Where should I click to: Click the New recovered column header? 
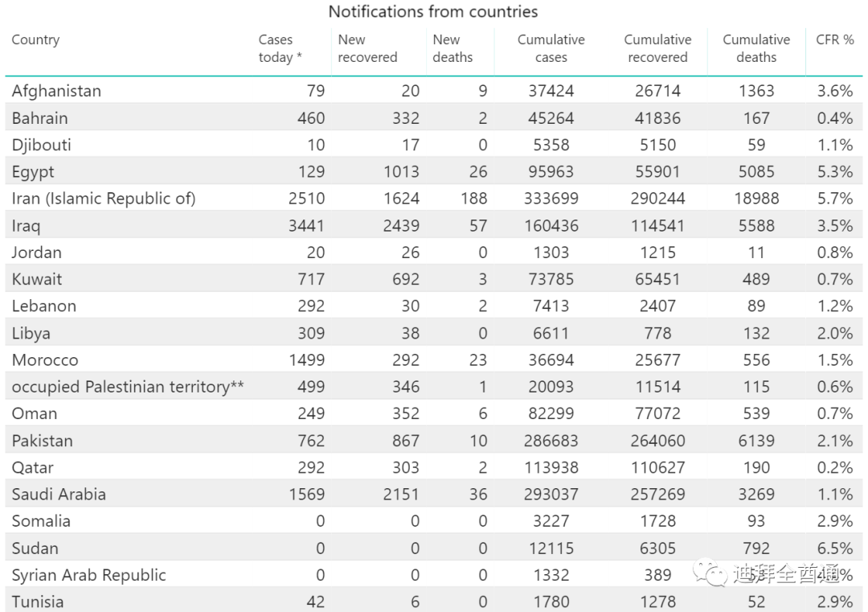click(367, 48)
